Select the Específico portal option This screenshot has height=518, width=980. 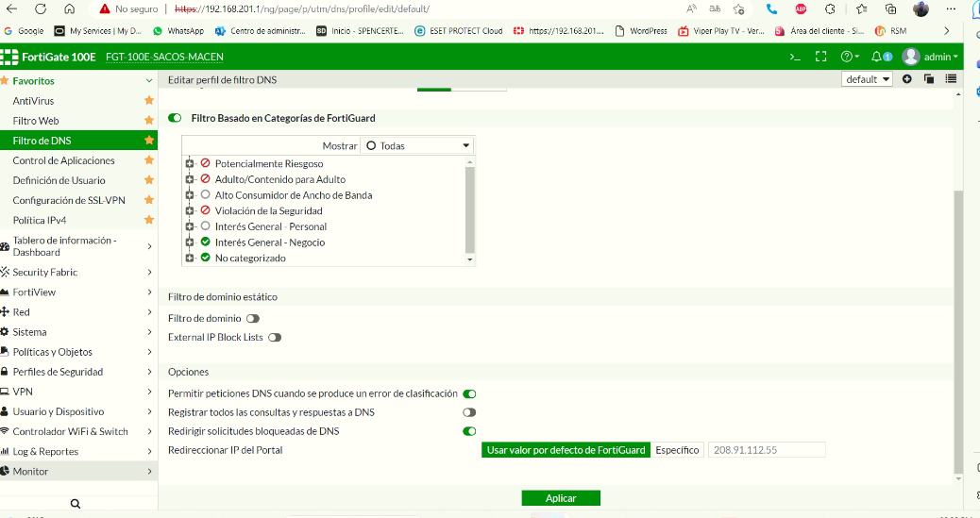pos(677,450)
